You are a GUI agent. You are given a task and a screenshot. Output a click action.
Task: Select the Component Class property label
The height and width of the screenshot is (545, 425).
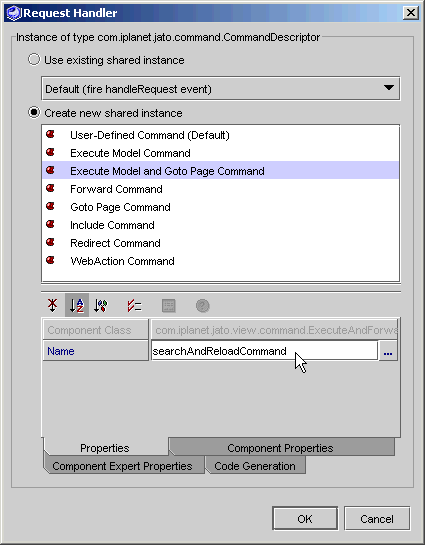point(96,330)
